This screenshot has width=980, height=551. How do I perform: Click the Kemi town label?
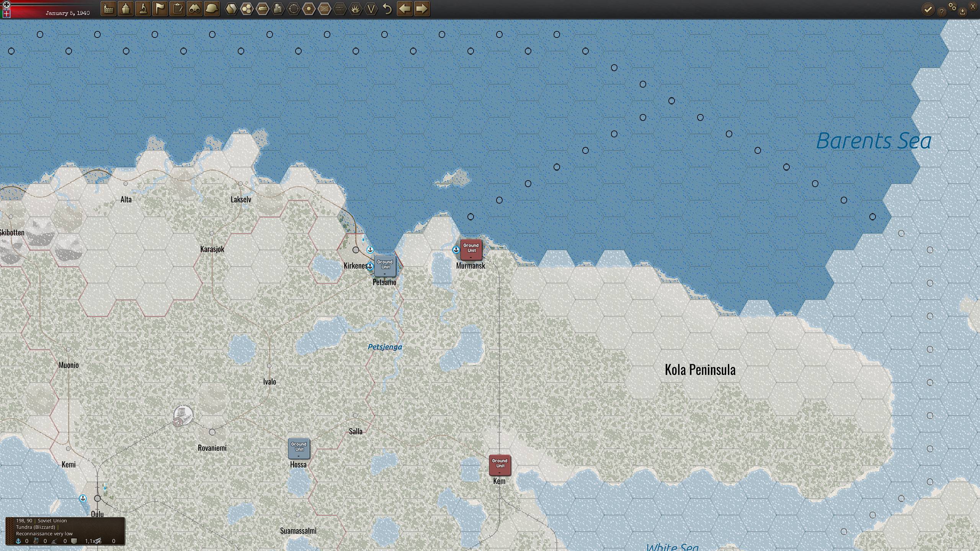[69, 465]
